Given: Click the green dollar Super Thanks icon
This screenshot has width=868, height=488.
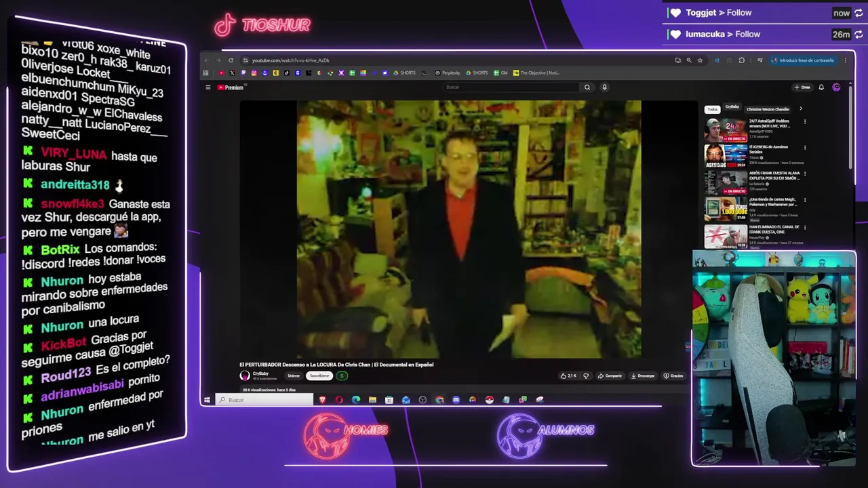Looking at the screenshot, I should tap(342, 375).
